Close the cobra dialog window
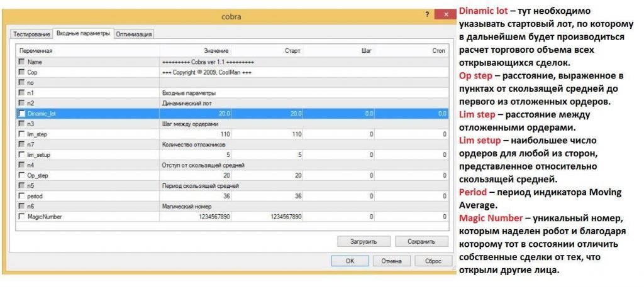 point(444,14)
